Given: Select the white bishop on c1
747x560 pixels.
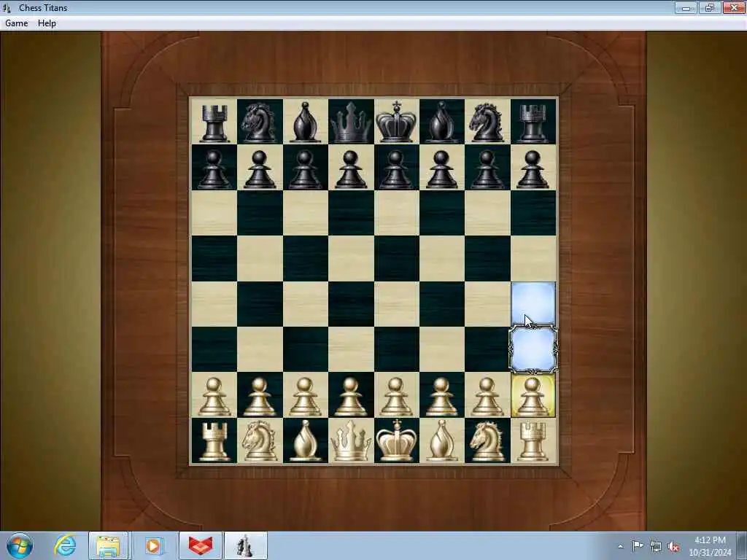Looking at the screenshot, I should coord(305,440).
